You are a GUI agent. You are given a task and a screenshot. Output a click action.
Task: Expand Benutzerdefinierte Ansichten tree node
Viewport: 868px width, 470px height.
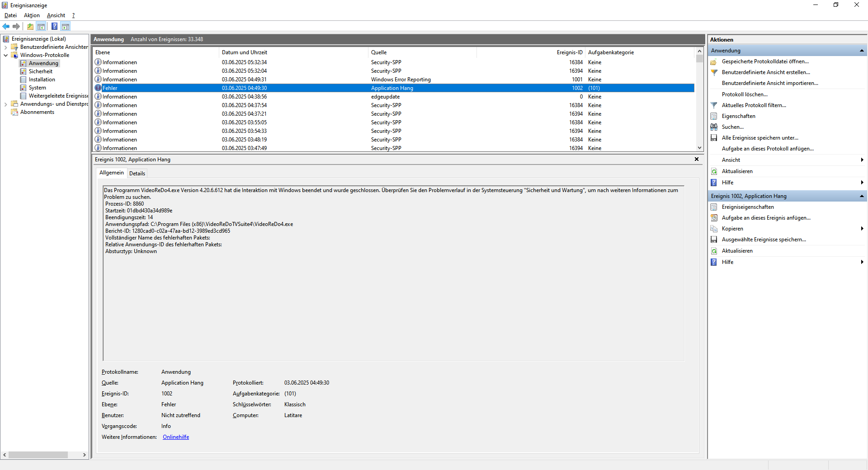pos(5,47)
